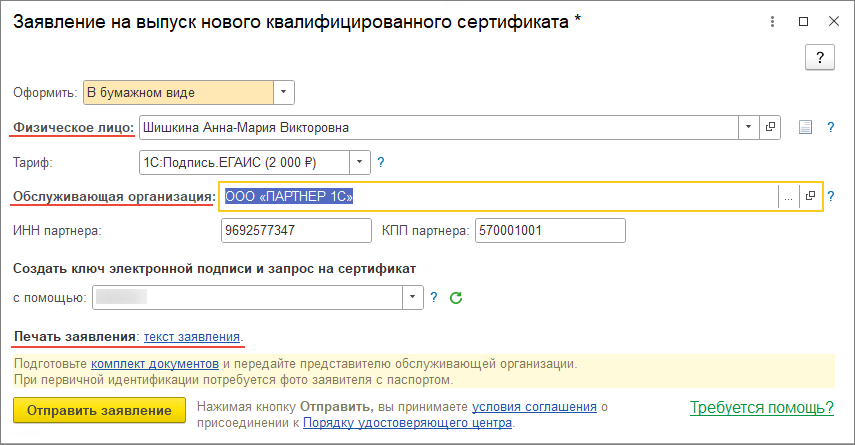Open the Физическое лицо record card icon
This screenshot has height=445, width=855.
click(x=771, y=127)
